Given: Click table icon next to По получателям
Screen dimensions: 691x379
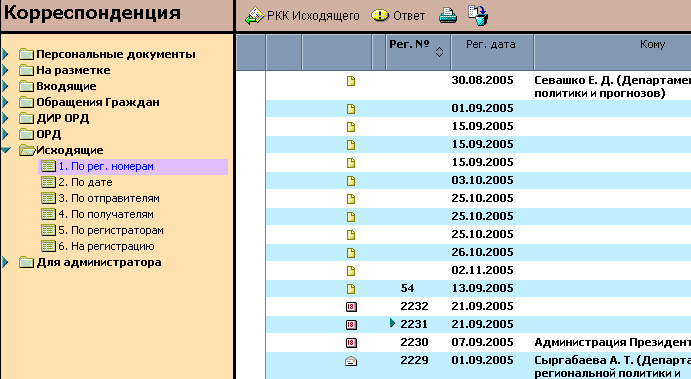Looking at the screenshot, I should tap(48, 214).
